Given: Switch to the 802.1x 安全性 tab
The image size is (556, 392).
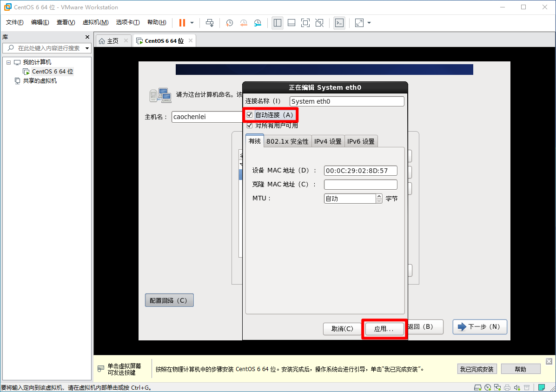Looking at the screenshot, I should (x=288, y=141).
